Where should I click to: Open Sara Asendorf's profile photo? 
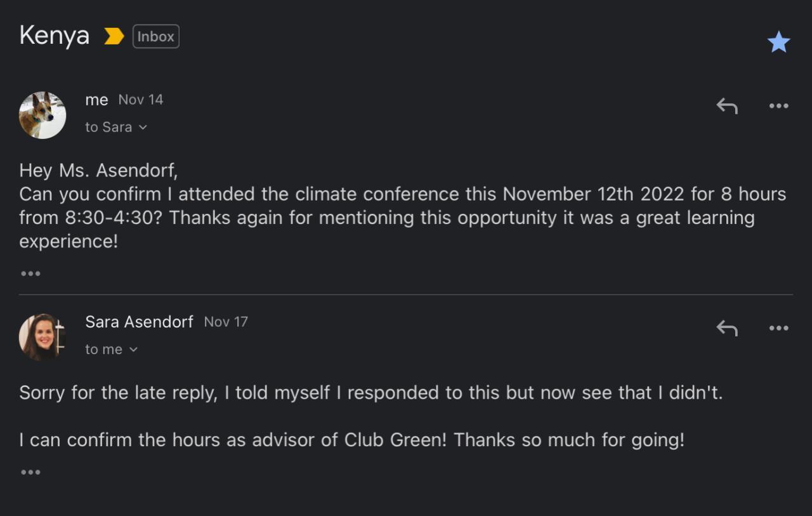click(x=43, y=337)
